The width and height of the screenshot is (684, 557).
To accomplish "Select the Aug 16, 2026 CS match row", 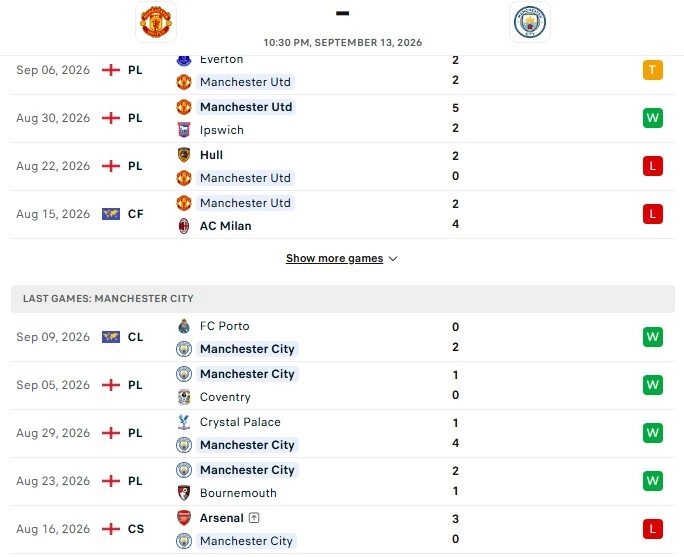I will (342, 530).
